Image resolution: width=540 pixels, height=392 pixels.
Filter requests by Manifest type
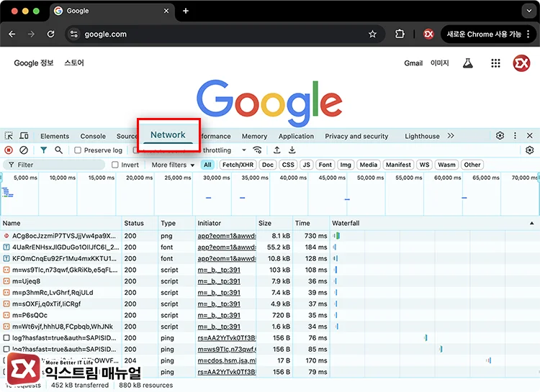click(398, 165)
